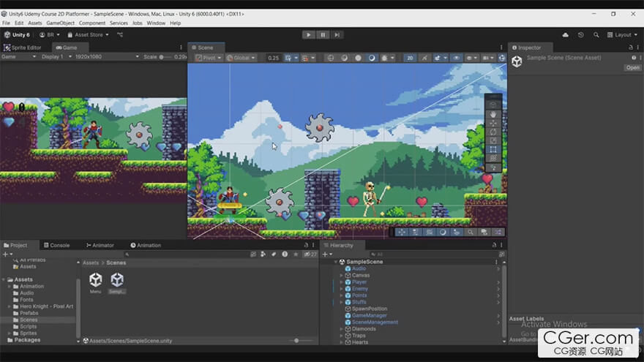
Task: Open the Layout dropdown
Action: tap(622, 35)
